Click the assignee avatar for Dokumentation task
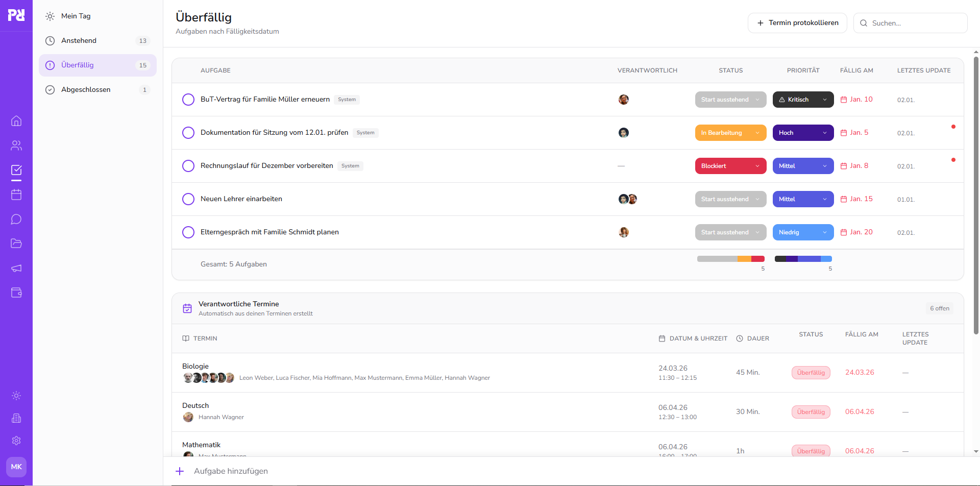The image size is (980, 486). (624, 133)
